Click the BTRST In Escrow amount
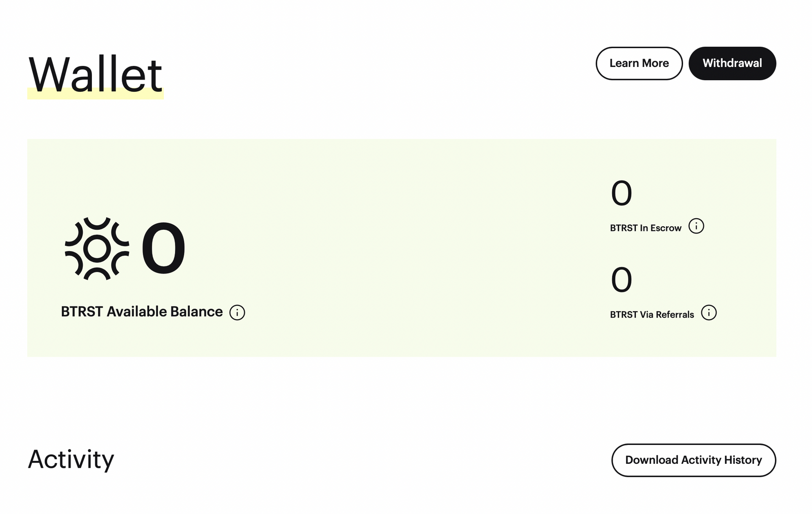The width and height of the screenshot is (812, 514). pyautogui.click(x=622, y=192)
